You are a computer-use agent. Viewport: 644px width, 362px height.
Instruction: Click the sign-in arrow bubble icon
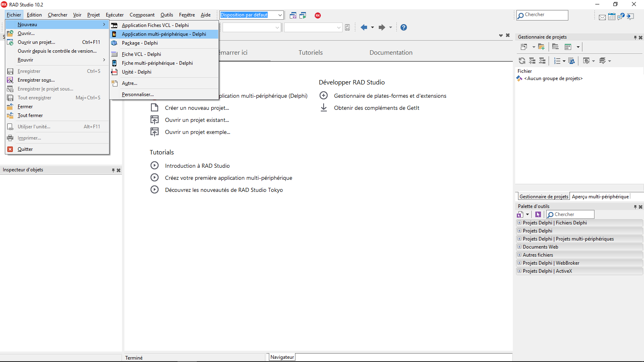coord(631,16)
